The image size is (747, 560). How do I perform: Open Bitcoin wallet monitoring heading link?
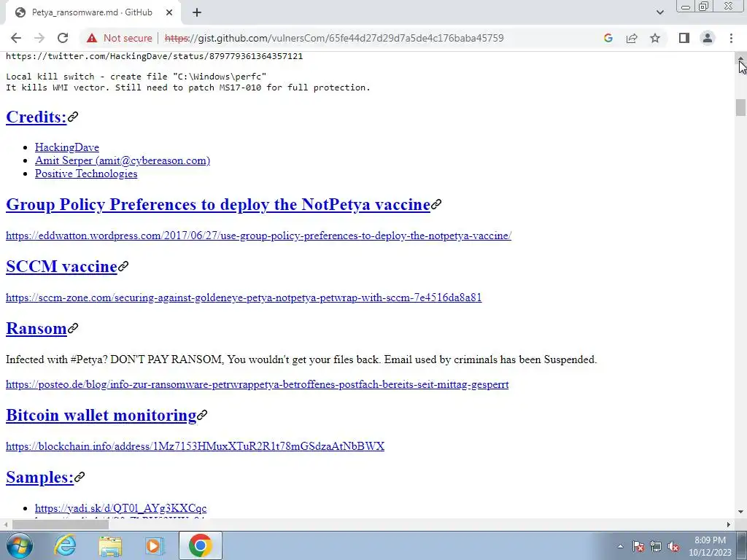(x=101, y=415)
